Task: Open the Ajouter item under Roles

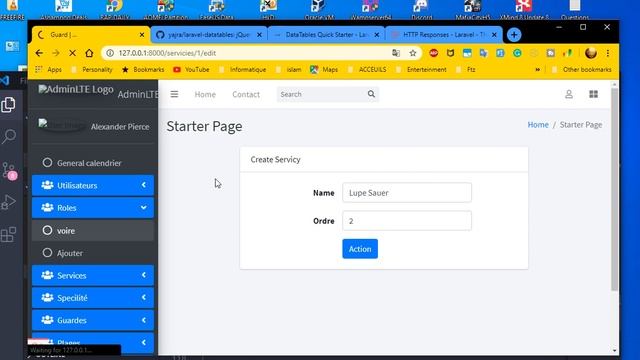Action: coord(93,253)
